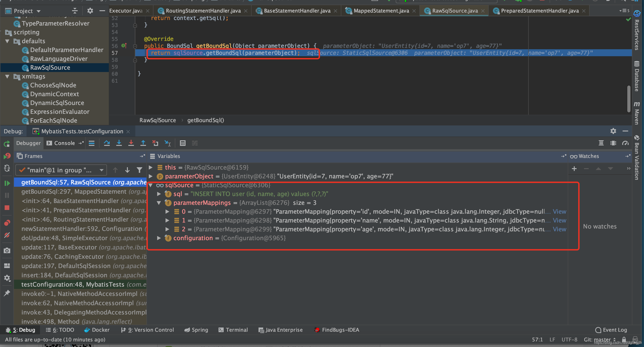644x347 pixels.
Task: Click the Rerun debug session icon
Action: 7,144
